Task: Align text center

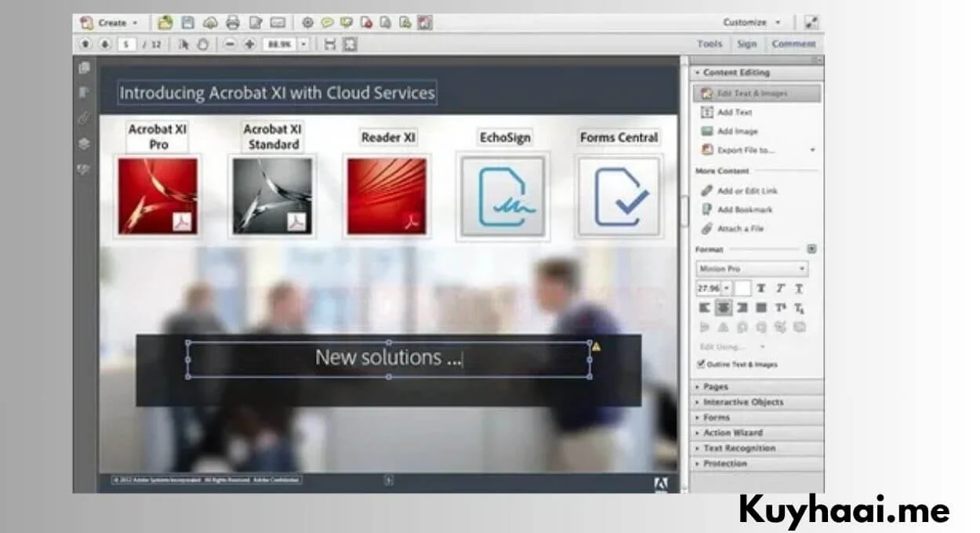Action: tap(724, 308)
